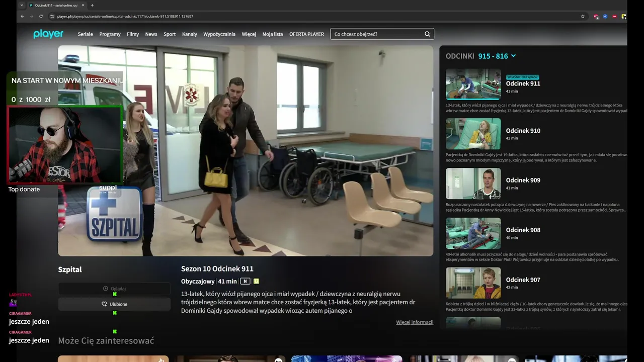
Task: Click the 'Właśnie oglądasz' badge
Action: [x=523, y=77]
